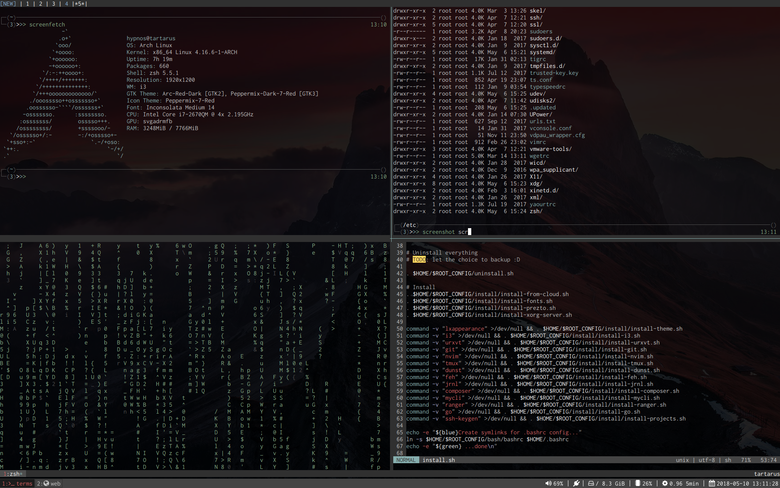The height and width of the screenshot is (488, 780).
Task: Click the install-xorg-server.sh line in vim
Action: pos(489,315)
